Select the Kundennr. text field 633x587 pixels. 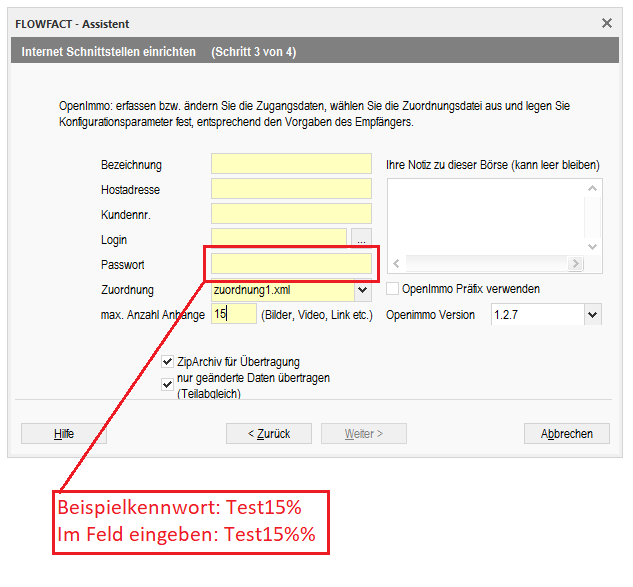[x=291, y=214]
